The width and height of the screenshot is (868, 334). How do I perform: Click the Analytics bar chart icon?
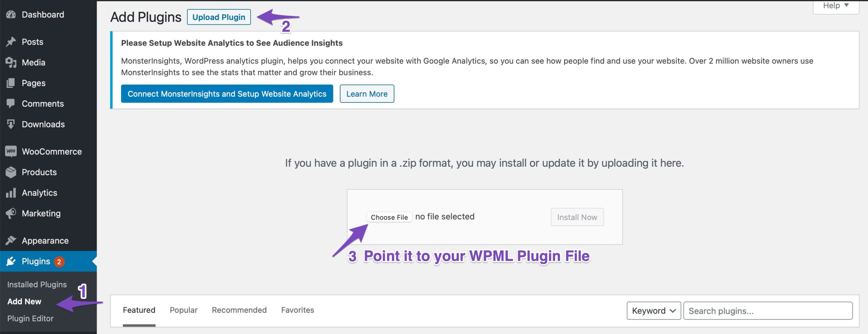11,193
